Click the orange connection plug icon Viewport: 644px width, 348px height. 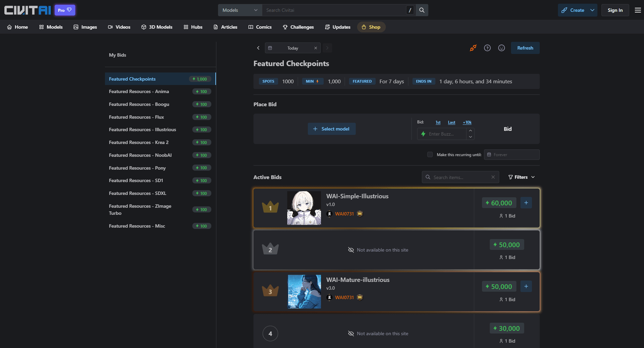tap(473, 48)
